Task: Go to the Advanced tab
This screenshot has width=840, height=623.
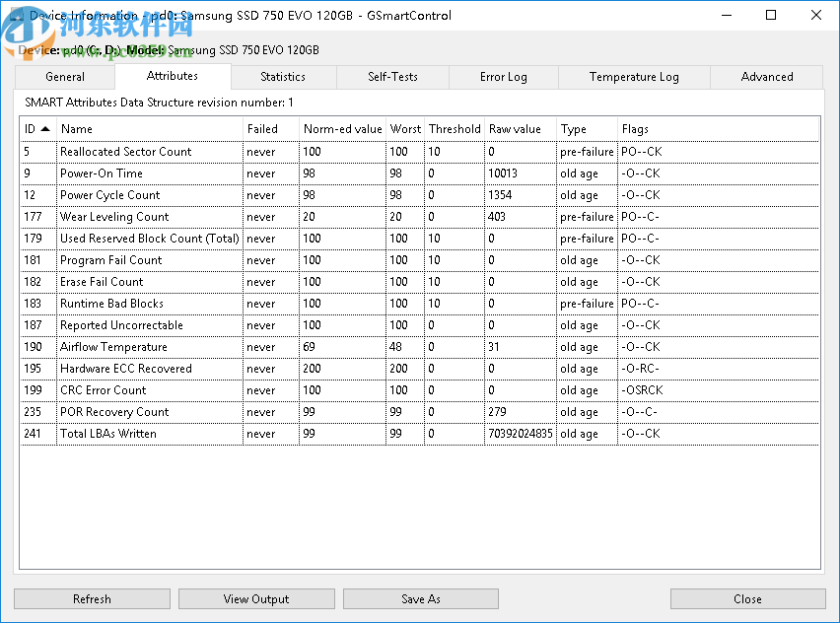Action: 766,77
